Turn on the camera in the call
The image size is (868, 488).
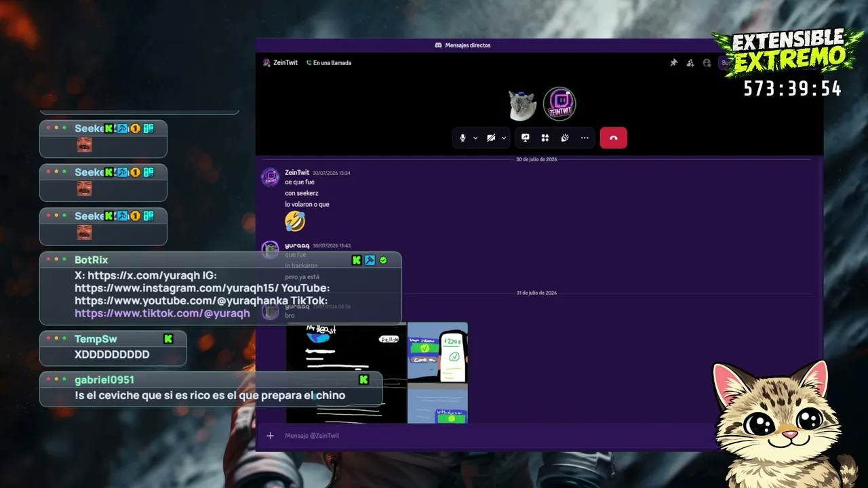(491, 138)
